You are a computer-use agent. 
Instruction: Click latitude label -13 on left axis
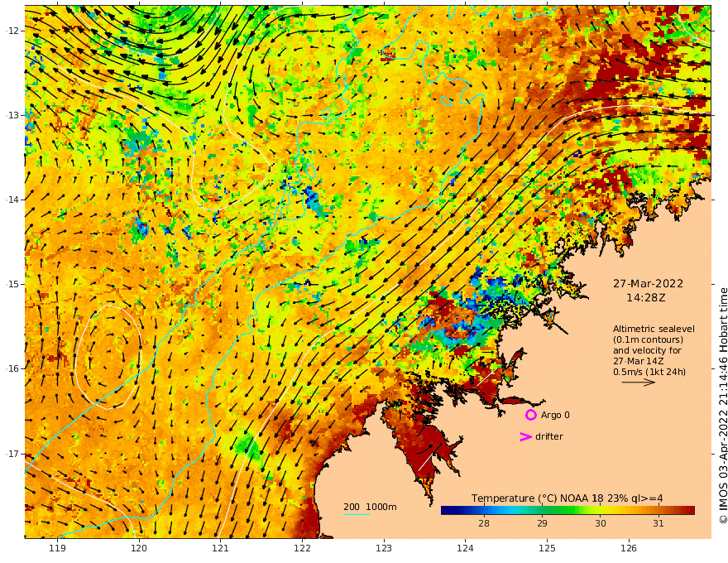point(12,115)
